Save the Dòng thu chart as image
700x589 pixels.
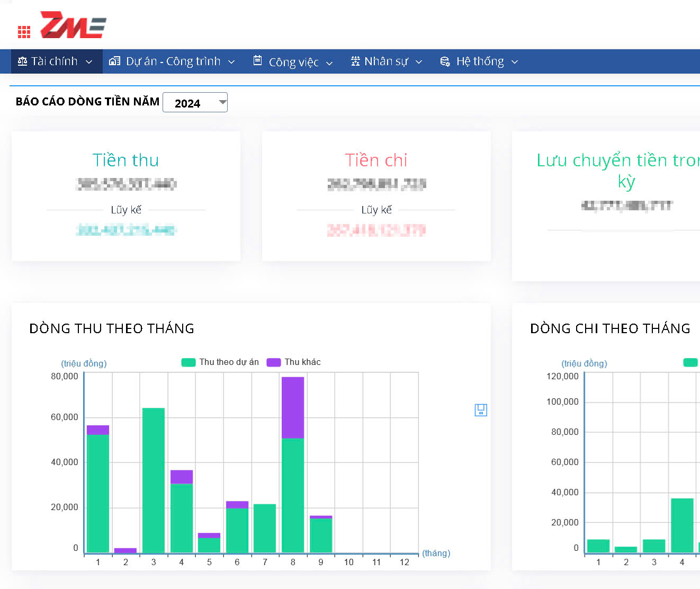pyautogui.click(x=481, y=409)
